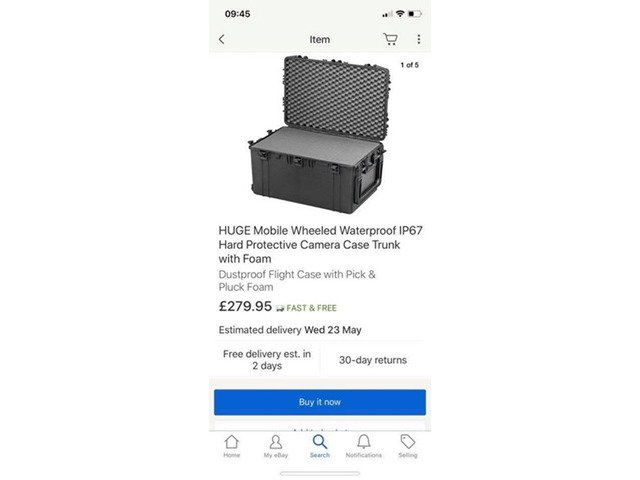Screen dimensions: 640x480
Task: Tap the back chevron arrow
Action: coord(222,39)
